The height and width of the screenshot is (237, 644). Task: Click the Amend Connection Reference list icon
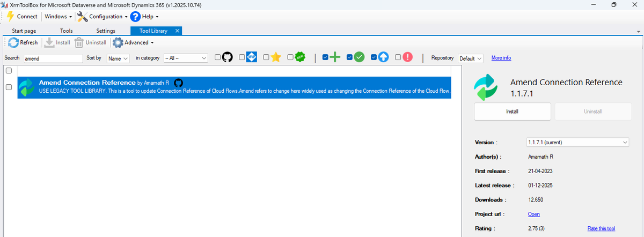pyautogui.click(x=27, y=87)
